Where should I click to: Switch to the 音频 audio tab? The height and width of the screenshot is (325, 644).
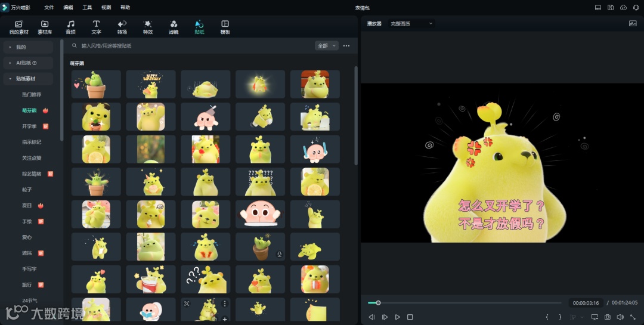coord(70,27)
